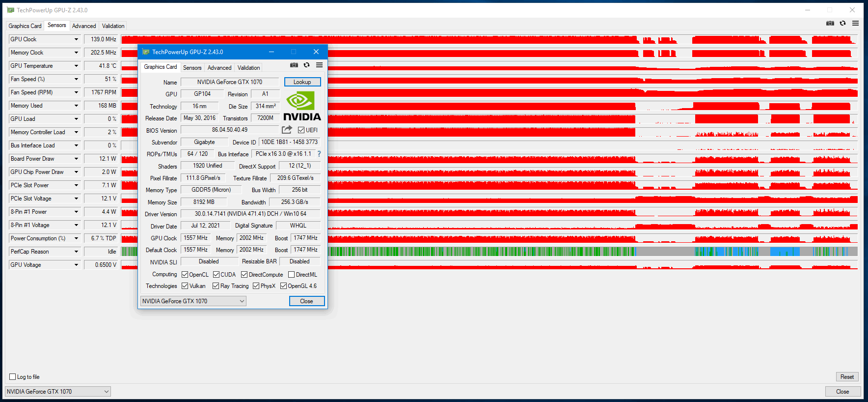Toggle CUDA checkbox
Image resolution: width=868 pixels, height=402 pixels.
point(217,275)
